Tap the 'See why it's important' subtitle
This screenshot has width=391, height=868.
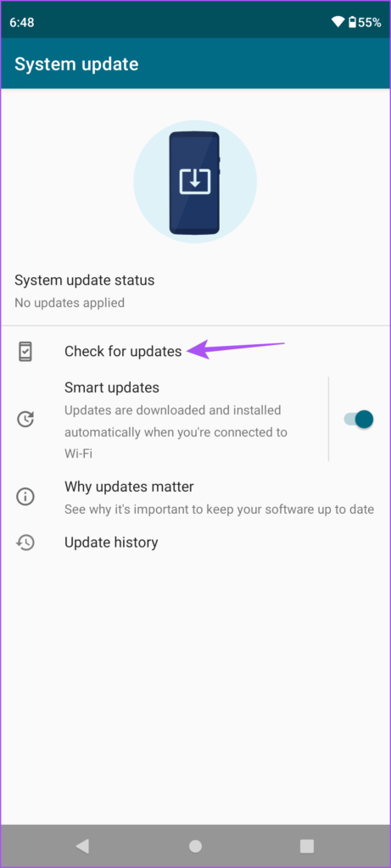click(x=220, y=509)
